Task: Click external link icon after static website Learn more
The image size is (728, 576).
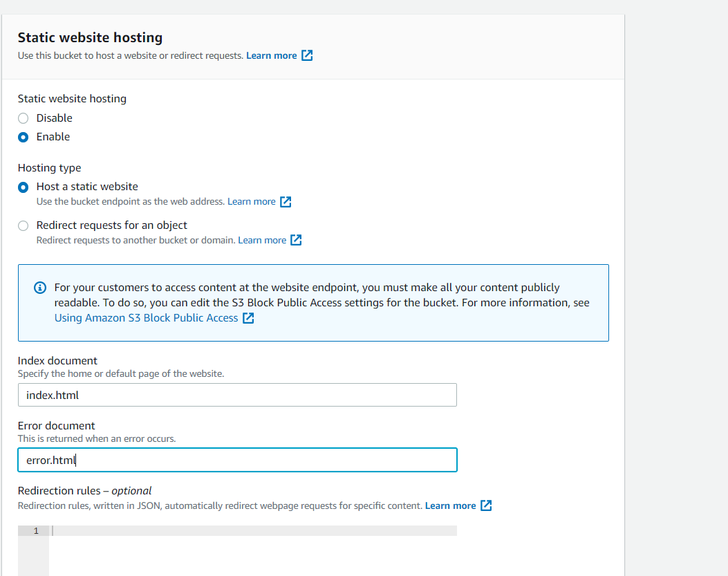Action: tap(286, 202)
